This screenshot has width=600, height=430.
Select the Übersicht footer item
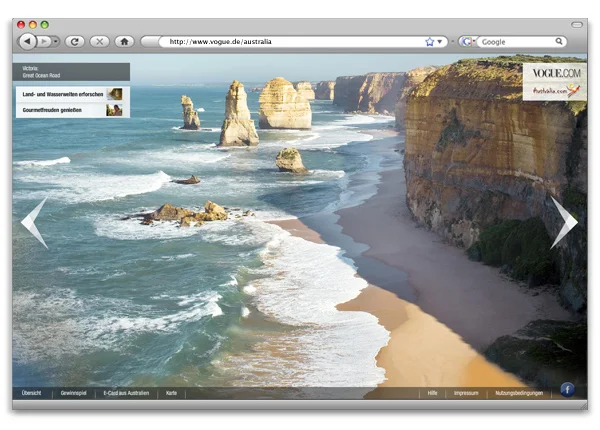32,393
